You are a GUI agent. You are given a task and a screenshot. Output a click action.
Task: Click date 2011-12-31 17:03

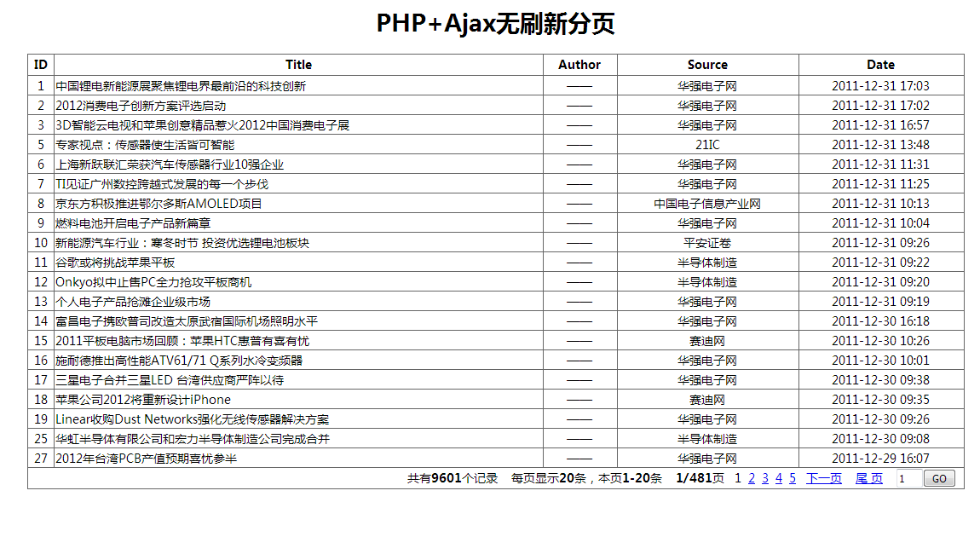coord(880,86)
